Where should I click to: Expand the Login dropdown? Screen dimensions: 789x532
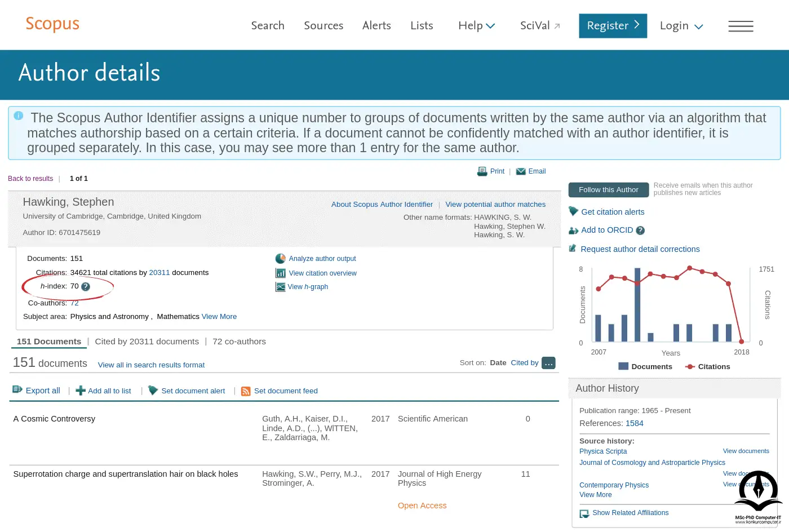click(x=681, y=26)
